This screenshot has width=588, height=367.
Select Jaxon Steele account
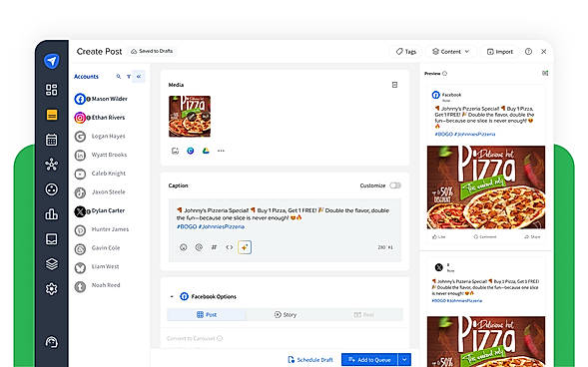100,192
